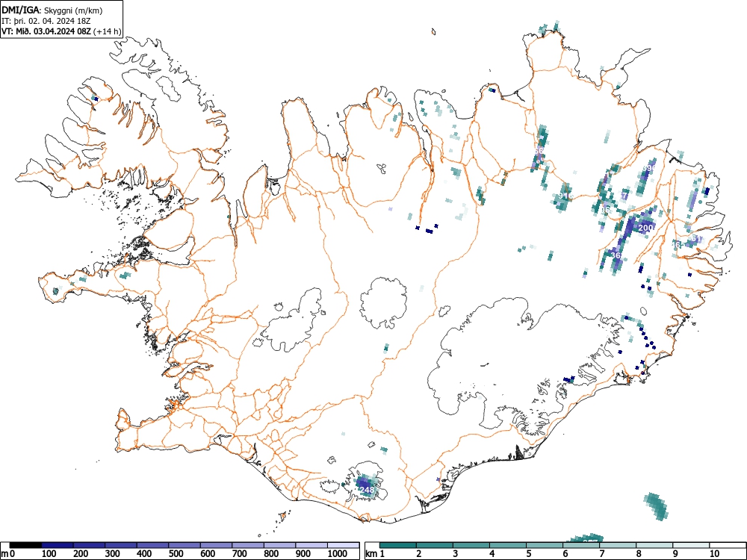Click the '6' label on the km scale

point(565,554)
